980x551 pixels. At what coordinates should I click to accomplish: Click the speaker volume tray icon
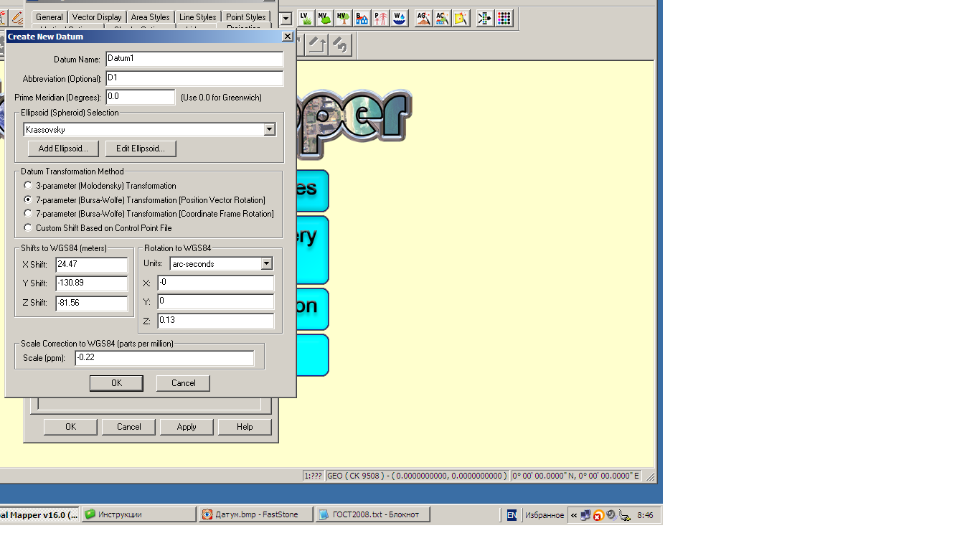pyautogui.click(x=611, y=514)
